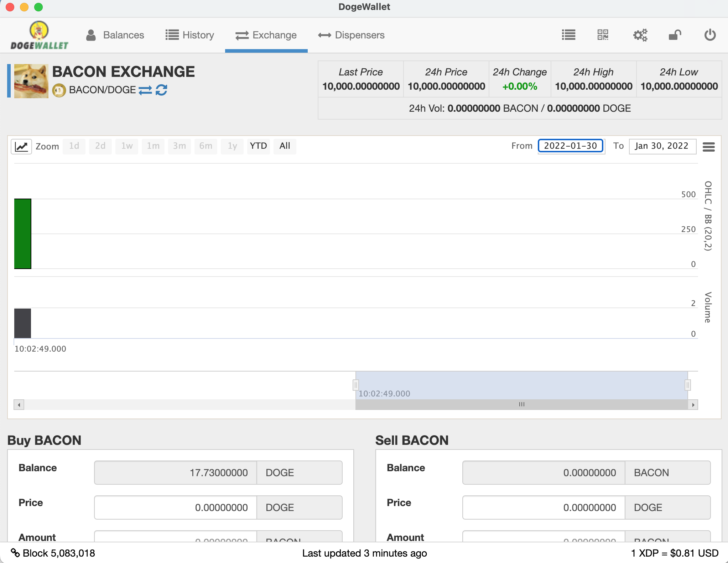Set chart zoom to 1w
Viewport: 728px width, 563px height.
[x=127, y=146]
